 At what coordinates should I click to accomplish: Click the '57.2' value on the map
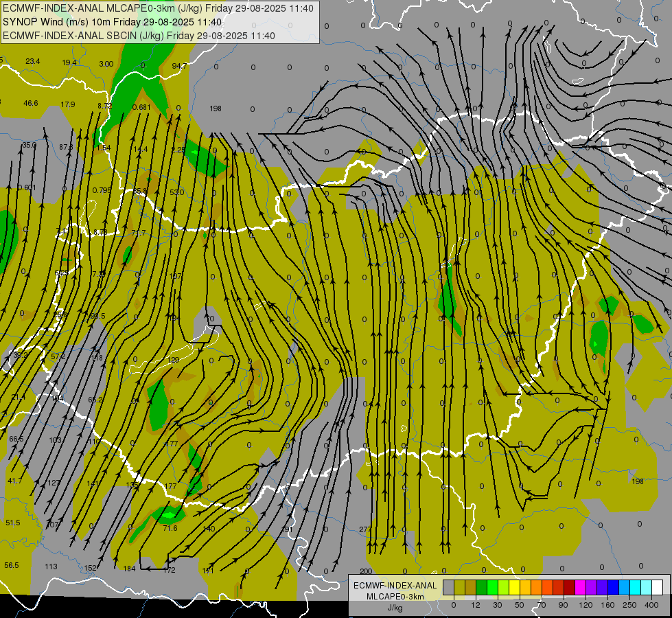pos(58,356)
